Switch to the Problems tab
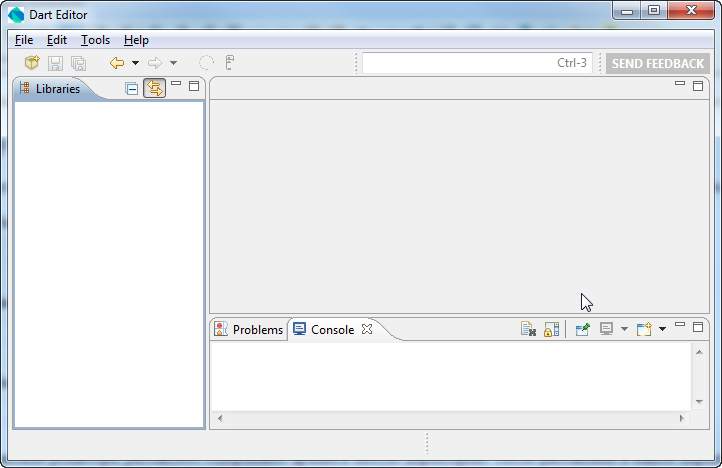Image resolution: width=722 pixels, height=468 pixels. pyautogui.click(x=249, y=329)
